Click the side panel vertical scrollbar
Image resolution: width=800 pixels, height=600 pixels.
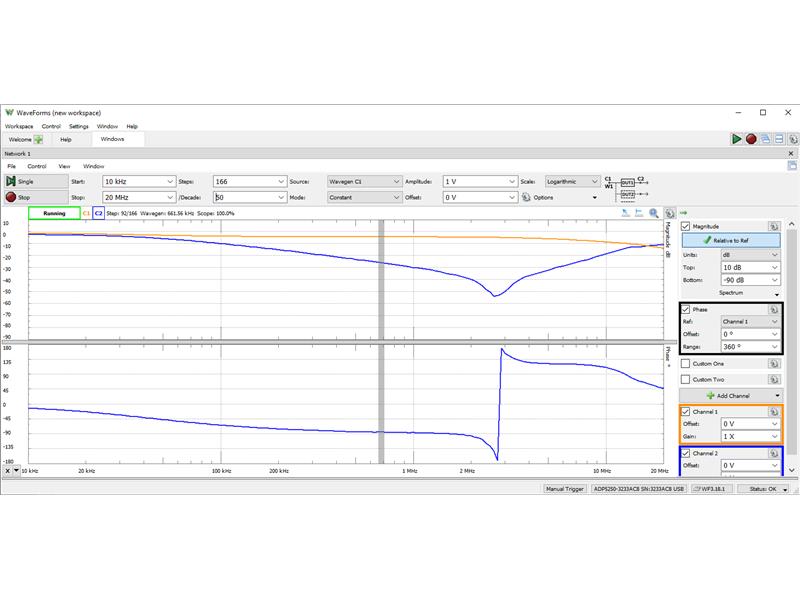(791, 341)
